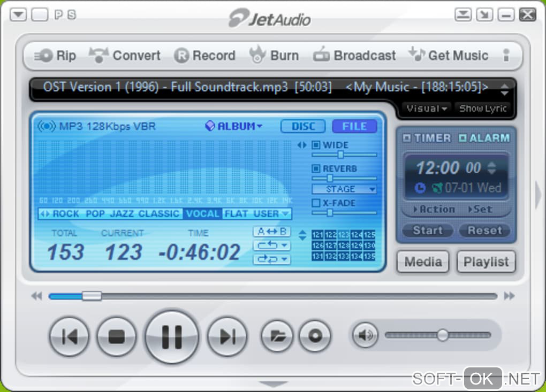
Task: Open the Broadcast tool
Action: point(354,55)
